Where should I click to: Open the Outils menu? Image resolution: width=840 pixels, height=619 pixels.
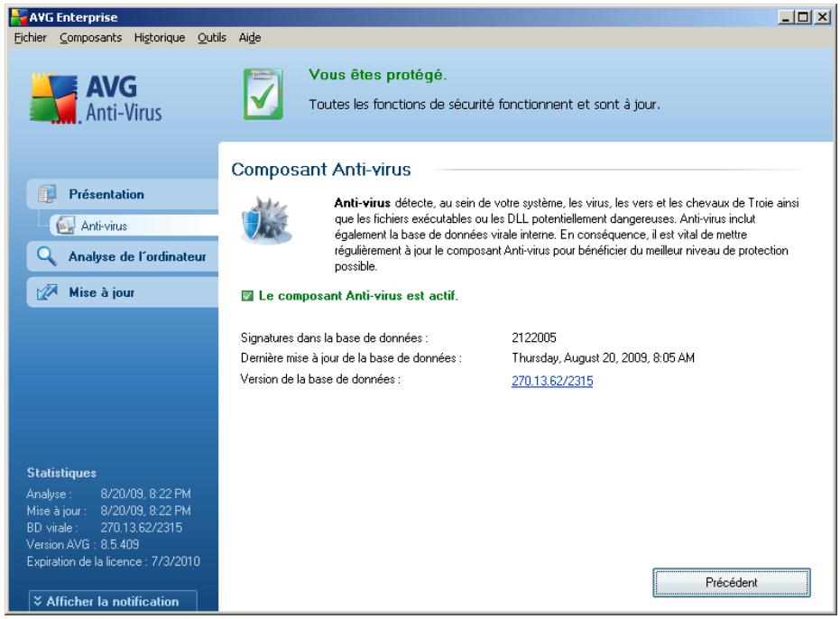212,38
